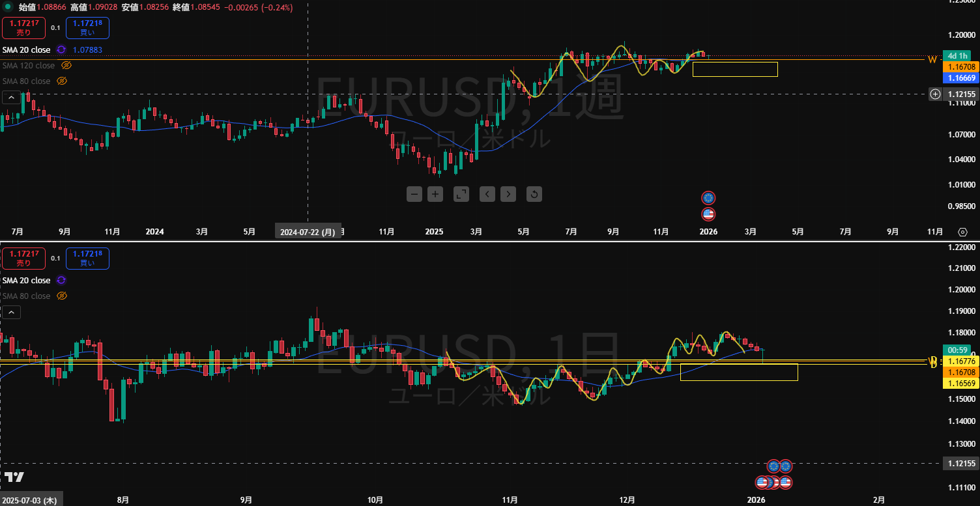Click the TradingView logo on daily chart
The width and height of the screenshot is (980, 506).
tap(14, 477)
